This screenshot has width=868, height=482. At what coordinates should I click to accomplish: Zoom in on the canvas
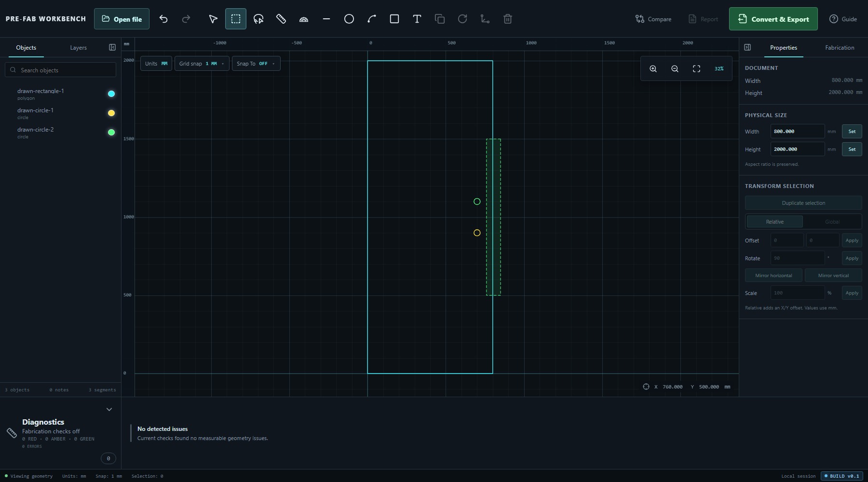[x=653, y=69]
